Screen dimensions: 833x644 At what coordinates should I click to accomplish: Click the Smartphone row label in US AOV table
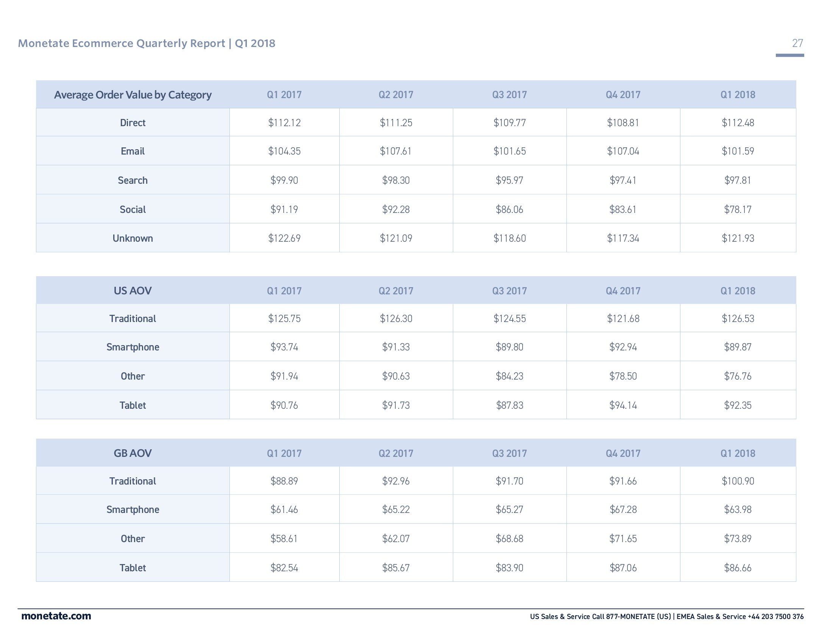coord(133,347)
